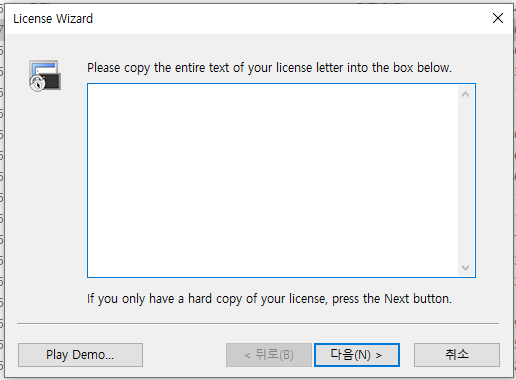Click the 'If you only have a hard copy' hint
Viewport: 516px width, 380px height.
[269, 299]
